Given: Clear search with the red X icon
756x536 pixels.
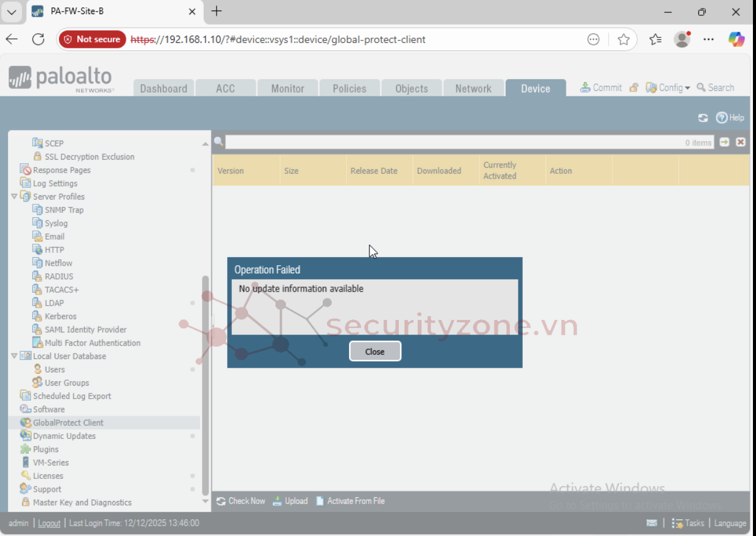Looking at the screenshot, I should (741, 142).
